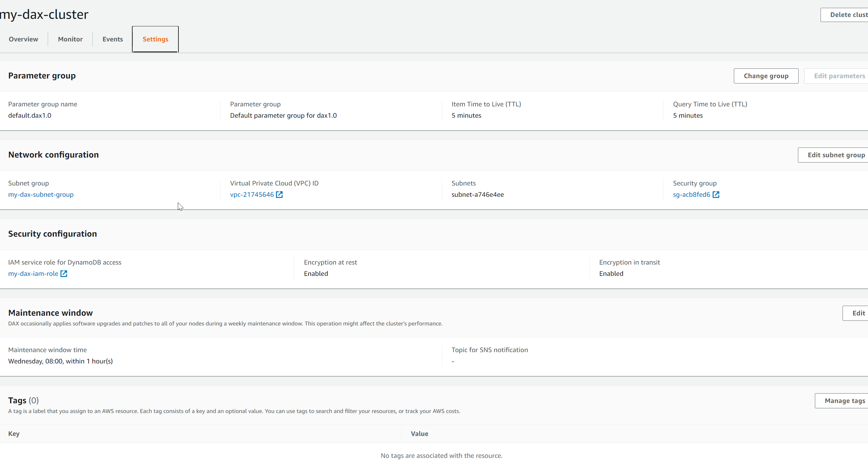Screen dimensions: 868x467
Task: Click the Network configuration section heading
Action: coord(53,155)
